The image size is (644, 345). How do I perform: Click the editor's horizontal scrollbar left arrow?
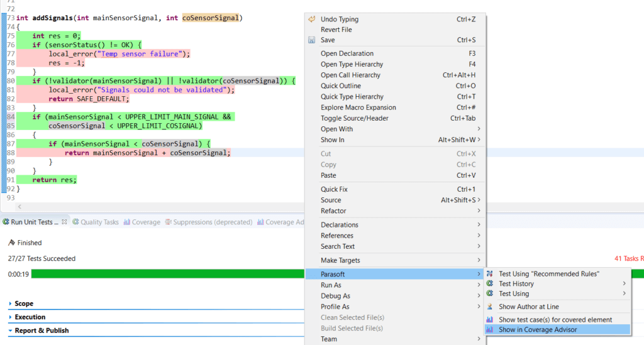coord(19,207)
